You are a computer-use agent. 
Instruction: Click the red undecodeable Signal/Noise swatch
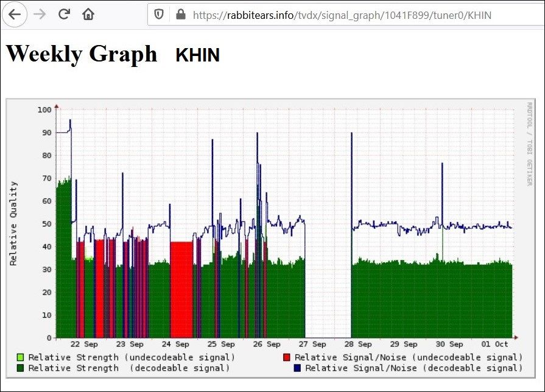(287, 357)
